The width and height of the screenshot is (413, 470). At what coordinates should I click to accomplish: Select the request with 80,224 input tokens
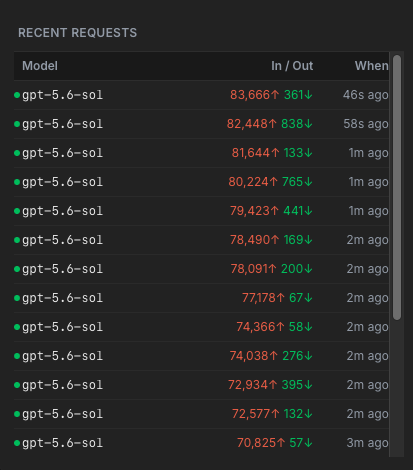coord(201,182)
